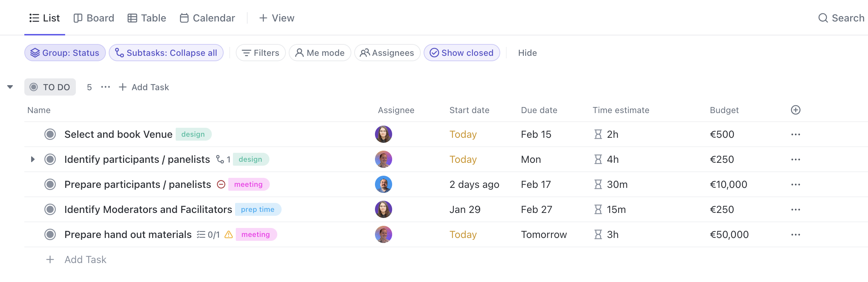Click the subtask count icon on Identify participants

220,159
